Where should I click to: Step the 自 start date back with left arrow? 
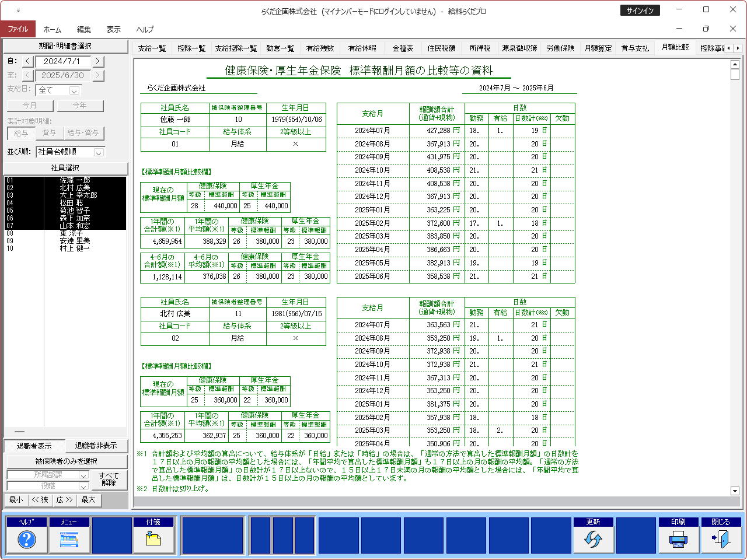(27, 61)
